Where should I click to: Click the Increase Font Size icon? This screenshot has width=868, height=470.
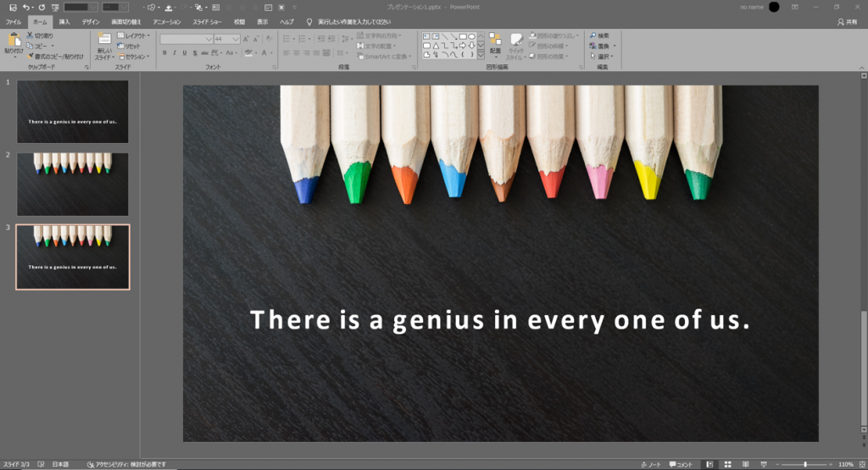pyautogui.click(x=246, y=39)
